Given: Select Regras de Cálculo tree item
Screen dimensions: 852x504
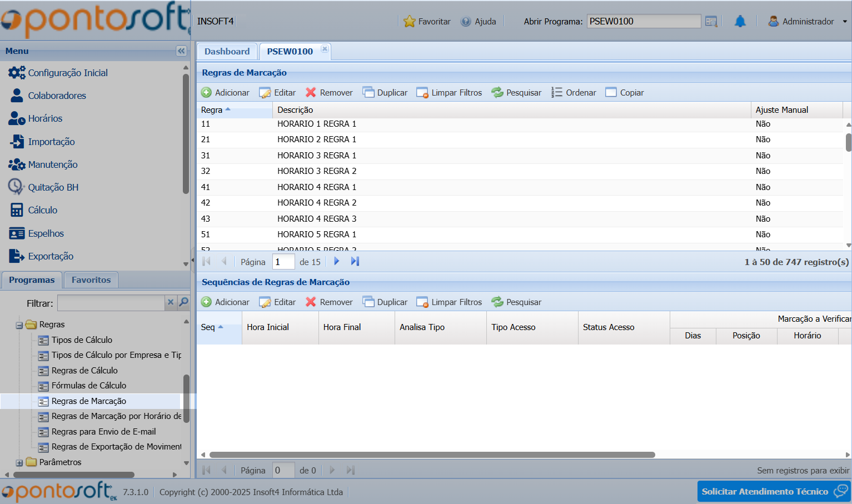Looking at the screenshot, I should pos(84,371).
